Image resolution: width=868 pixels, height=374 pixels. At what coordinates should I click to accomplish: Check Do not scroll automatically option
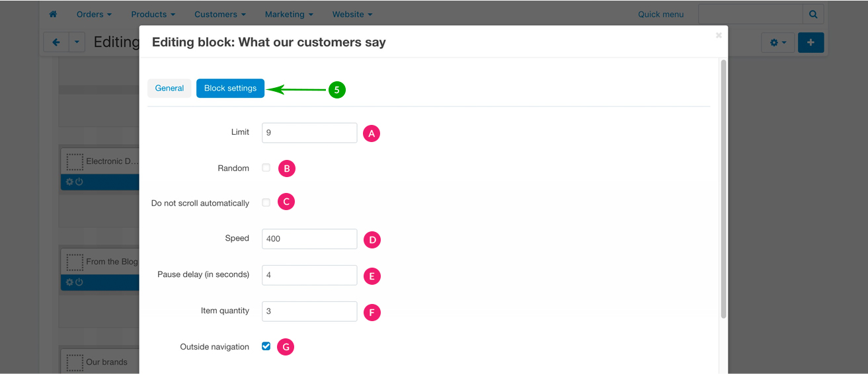(x=266, y=203)
